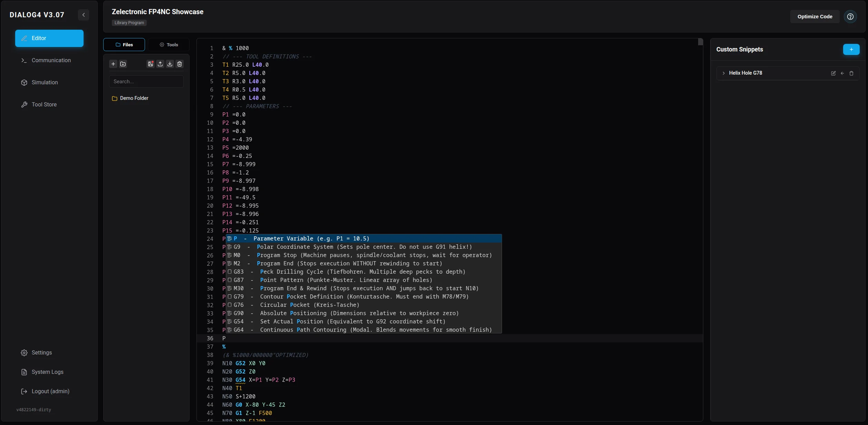Select the G64 Continuous Path Contouring suggestion
Screen dimensions: 868x425
[364, 330]
